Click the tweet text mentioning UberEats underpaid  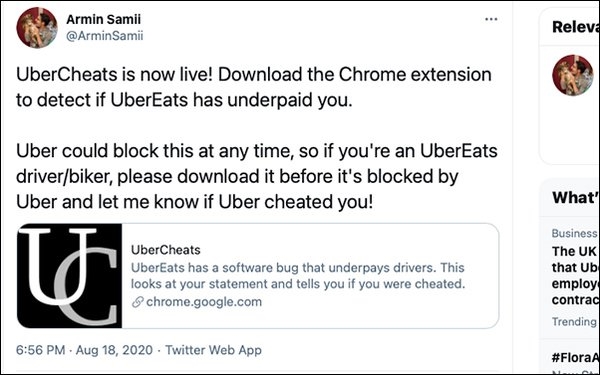click(253, 87)
